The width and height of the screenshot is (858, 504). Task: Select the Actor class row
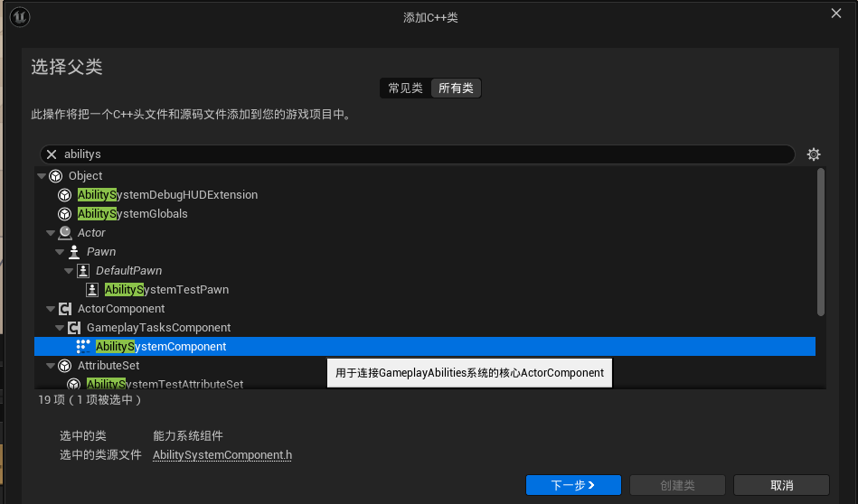[x=425, y=233]
